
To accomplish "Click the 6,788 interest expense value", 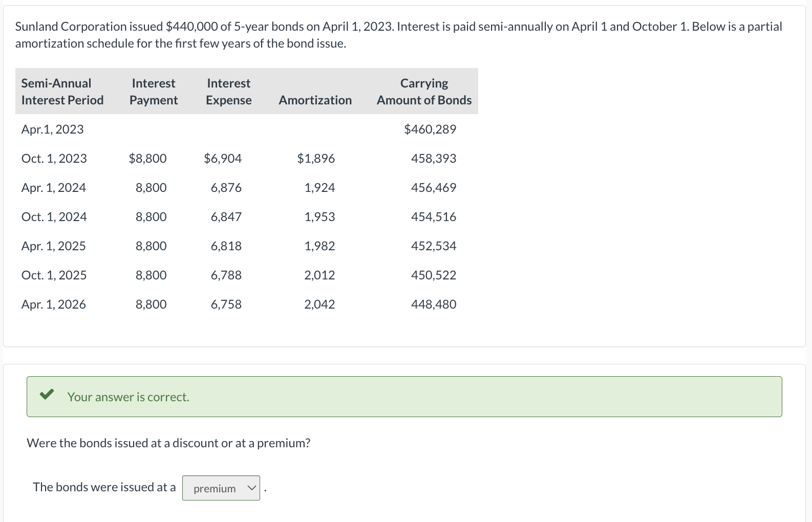I will click(x=226, y=275).
